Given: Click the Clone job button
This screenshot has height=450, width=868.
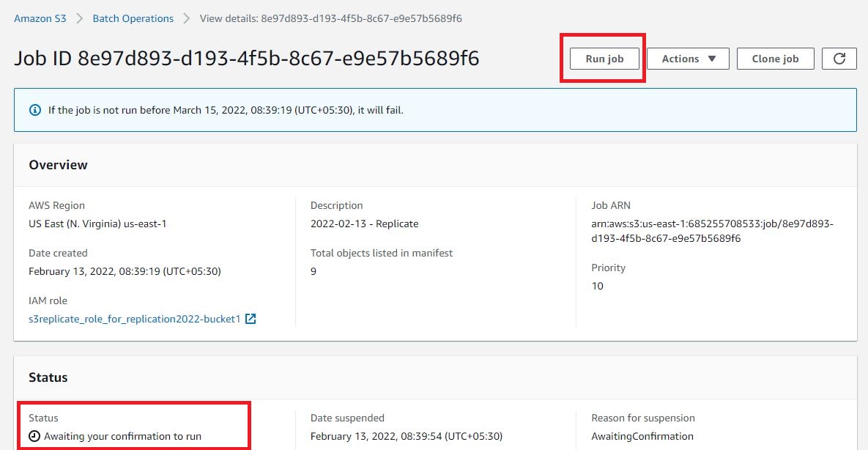Looking at the screenshot, I should tap(775, 59).
